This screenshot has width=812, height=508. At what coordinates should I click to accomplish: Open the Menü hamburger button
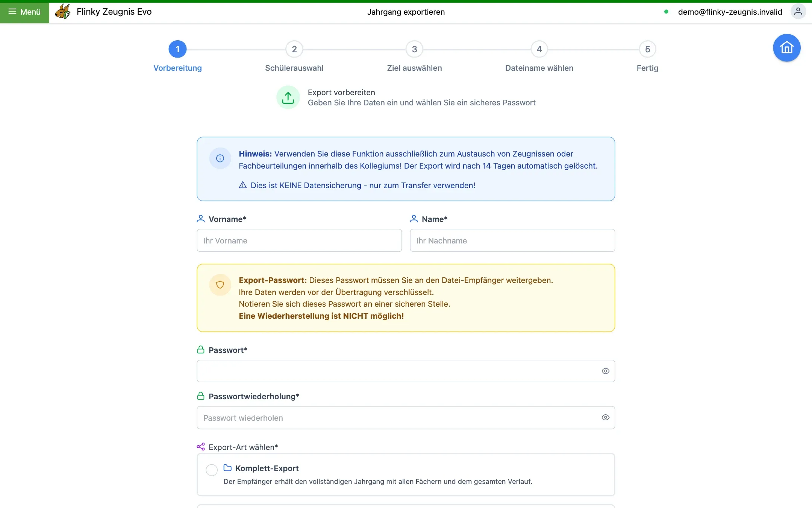click(x=24, y=12)
